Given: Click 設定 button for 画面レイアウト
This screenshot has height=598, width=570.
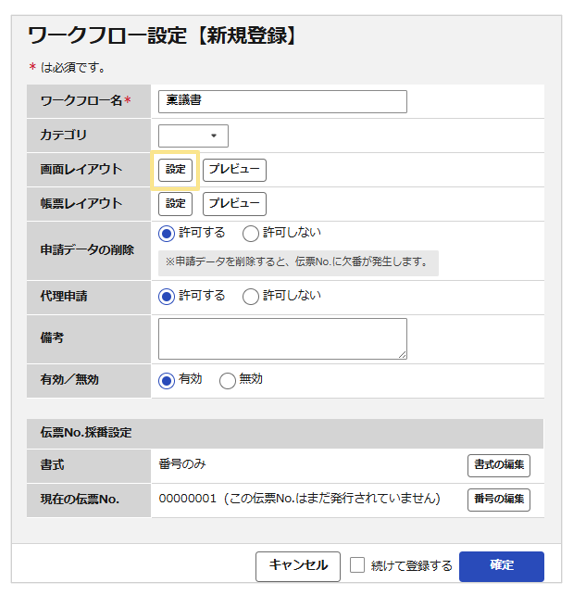Looking at the screenshot, I should pyautogui.click(x=175, y=170).
